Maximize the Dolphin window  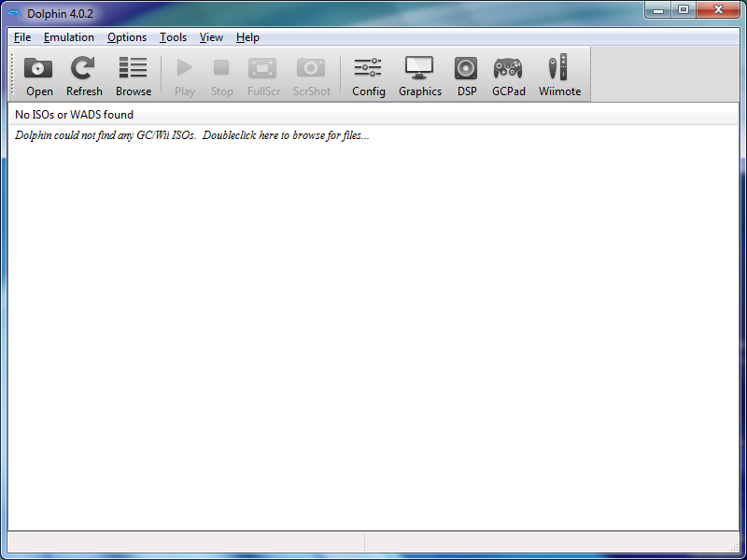(x=684, y=9)
